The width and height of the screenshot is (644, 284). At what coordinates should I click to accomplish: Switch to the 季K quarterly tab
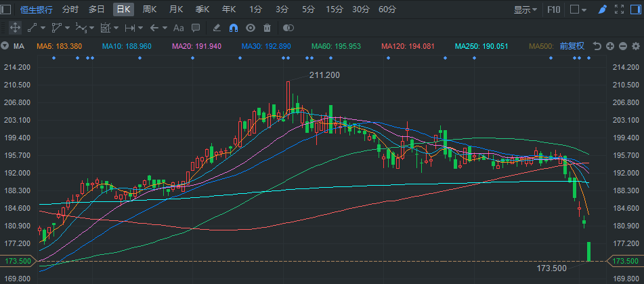click(202, 9)
